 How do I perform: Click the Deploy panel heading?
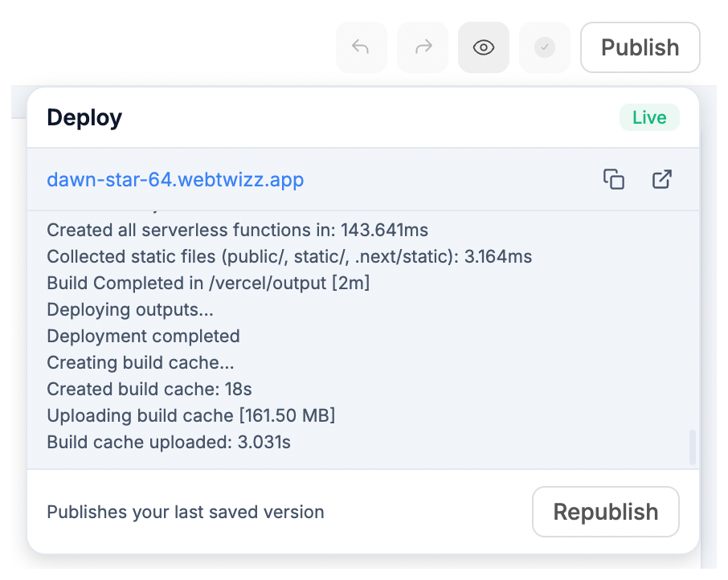[84, 117]
